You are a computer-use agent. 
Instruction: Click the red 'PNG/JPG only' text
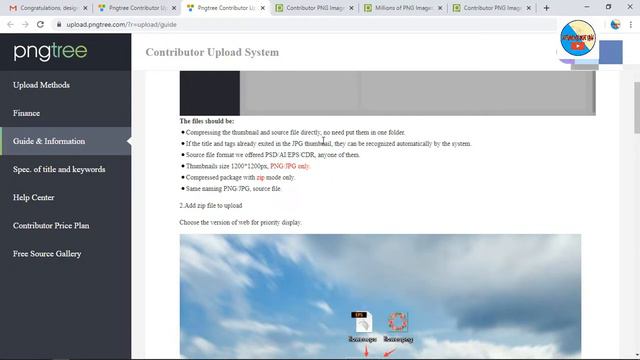[x=290, y=166]
